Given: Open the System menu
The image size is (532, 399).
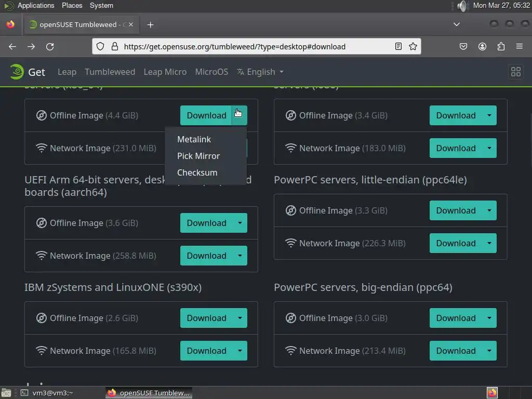Looking at the screenshot, I should point(101,5).
